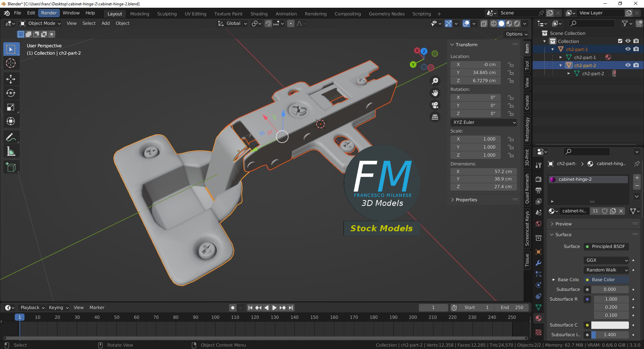Uncheck the Collection exclude checkbox
The width and height of the screenshot is (644, 349).
pyautogui.click(x=620, y=41)
